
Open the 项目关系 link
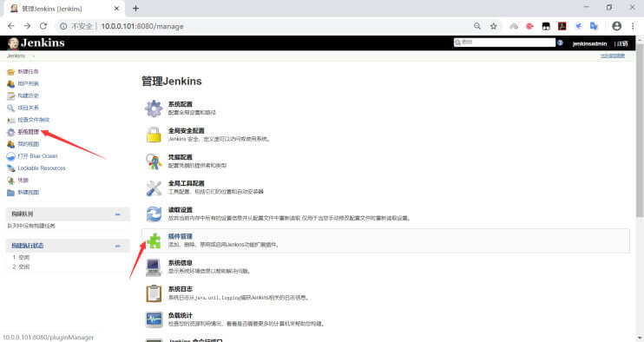point(28,108)
